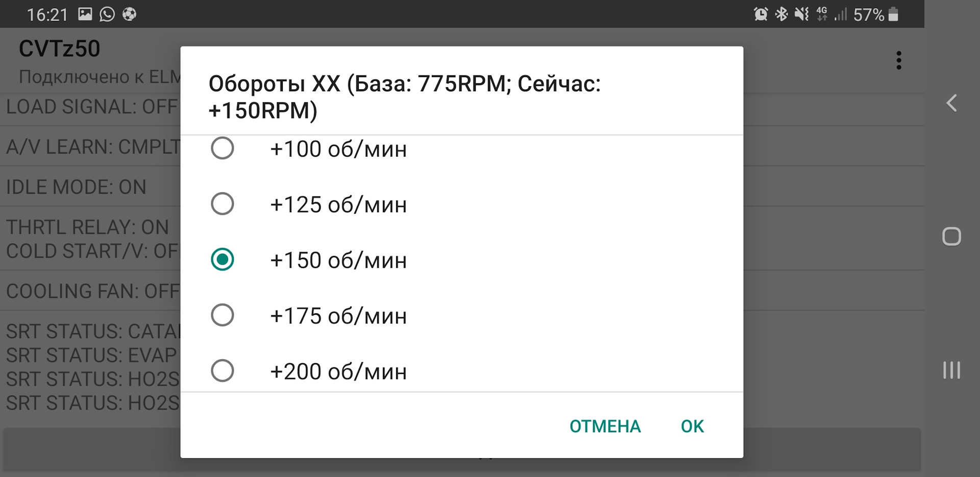This screenshot has width=980, height=477.
Task: Tap the alarm clock status icon
Action: [x=761, y=14]
